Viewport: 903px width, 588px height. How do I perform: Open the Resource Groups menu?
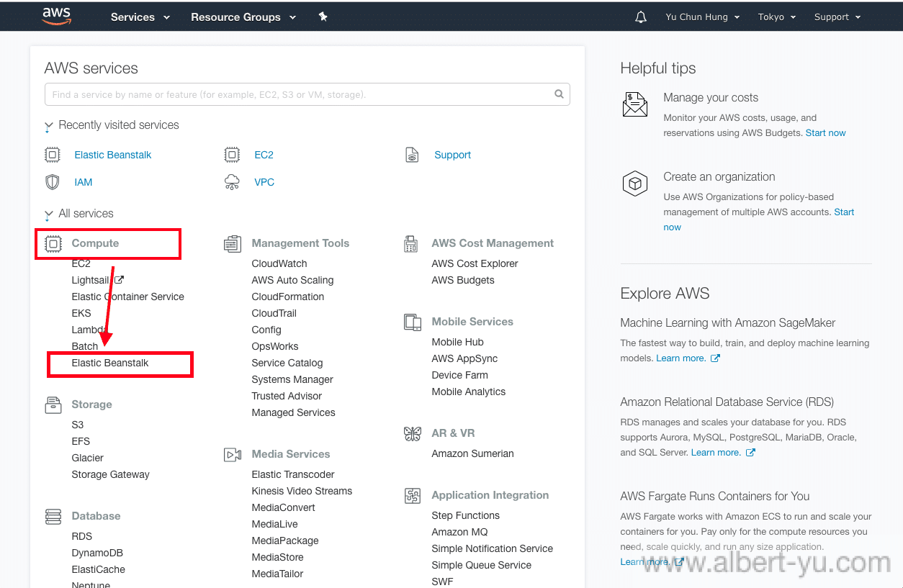point(243,17)
